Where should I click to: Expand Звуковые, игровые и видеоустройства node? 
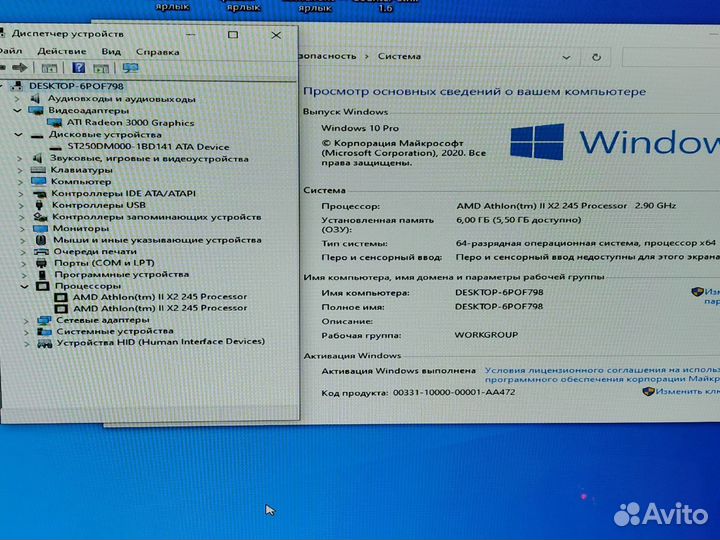[19, 158]
